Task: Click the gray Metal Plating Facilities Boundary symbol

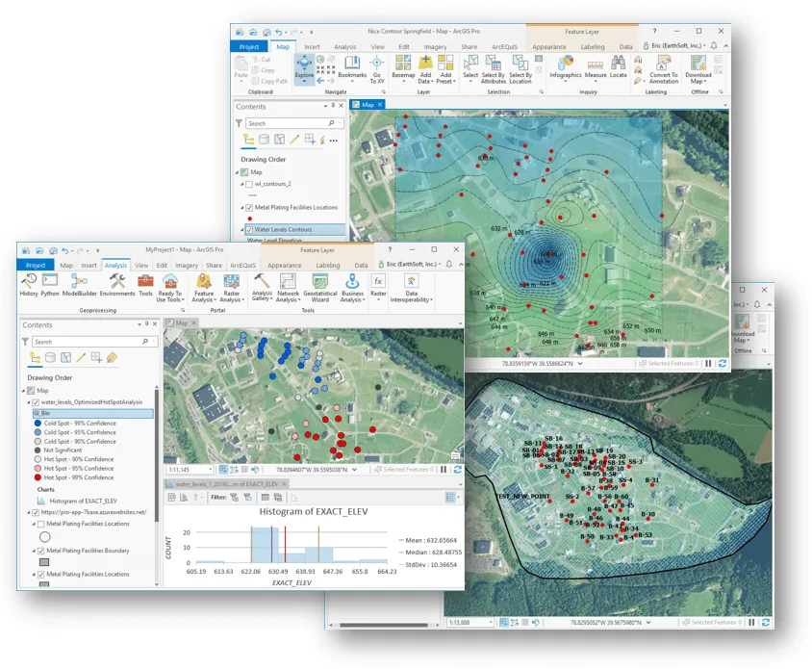Action: (44, 562)
